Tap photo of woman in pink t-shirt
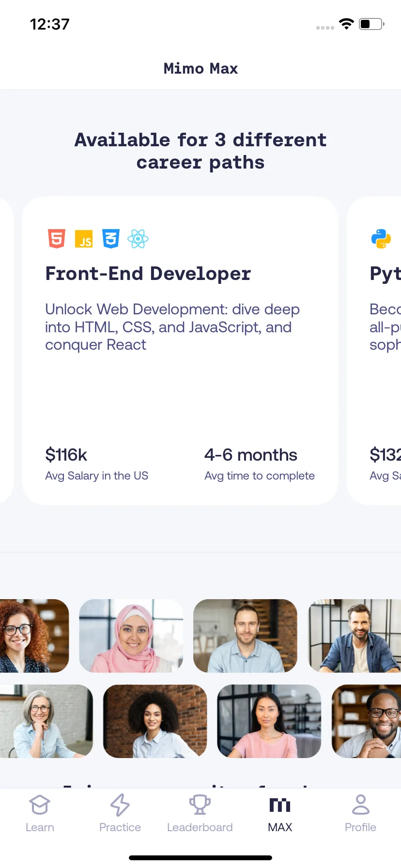Image resolution: width=401 pixels, height=868 pixels. pos(269,721)
